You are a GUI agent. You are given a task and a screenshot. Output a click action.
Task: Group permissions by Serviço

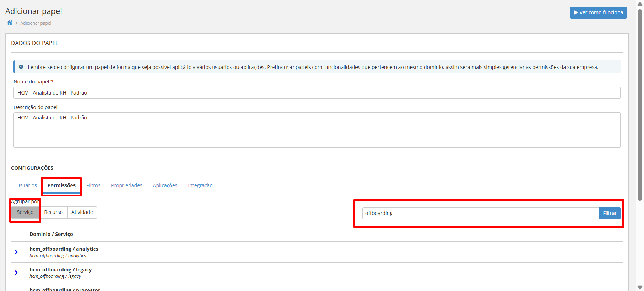pos(25,212)
